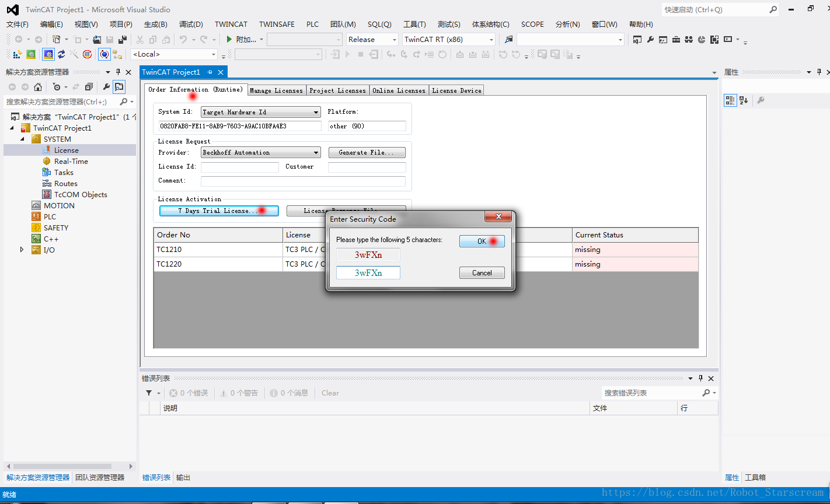Click the Property Pages wrench in Properties panel
Screen dimensions: 830x504
(761, 100)
